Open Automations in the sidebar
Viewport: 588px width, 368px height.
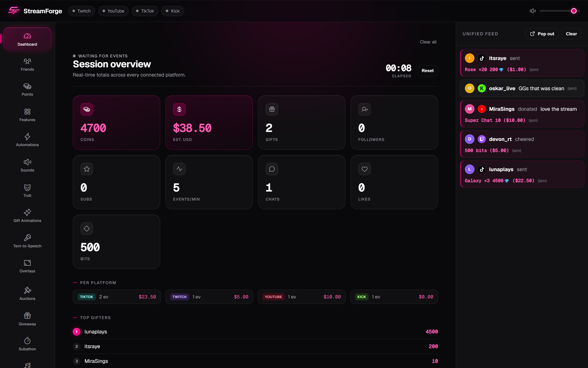(27, 140)
